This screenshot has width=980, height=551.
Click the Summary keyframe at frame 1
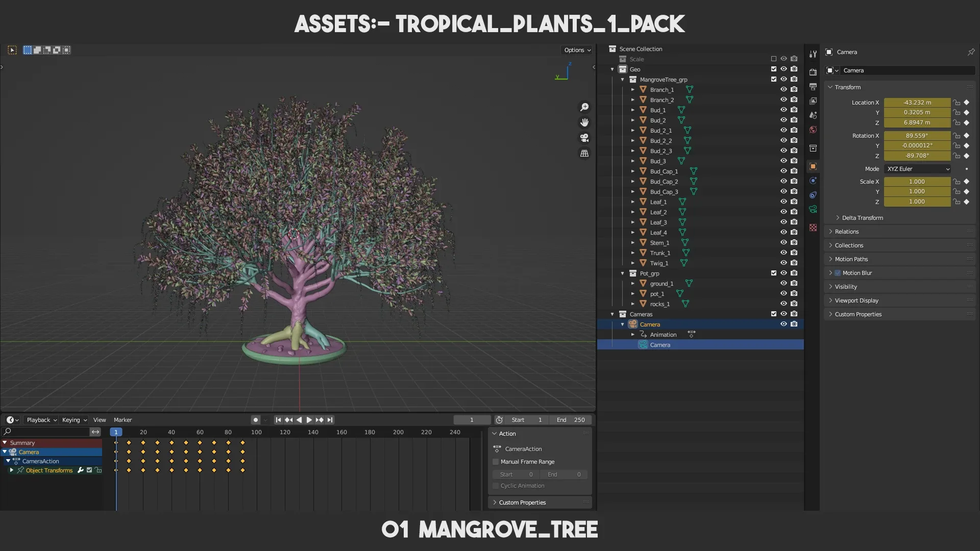tap(116, 443)
